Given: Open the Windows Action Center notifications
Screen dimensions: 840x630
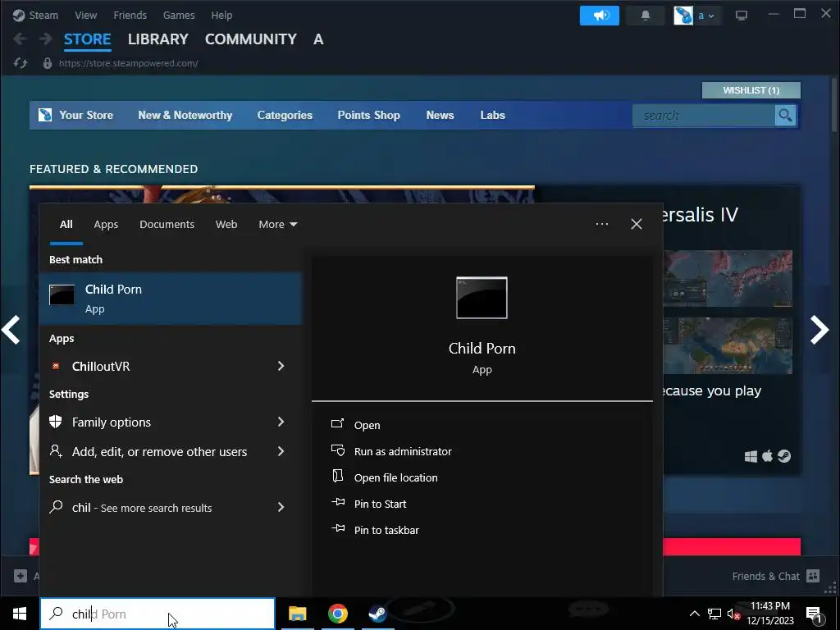Looking at the screenshot, I should click(x=813, y=614).
